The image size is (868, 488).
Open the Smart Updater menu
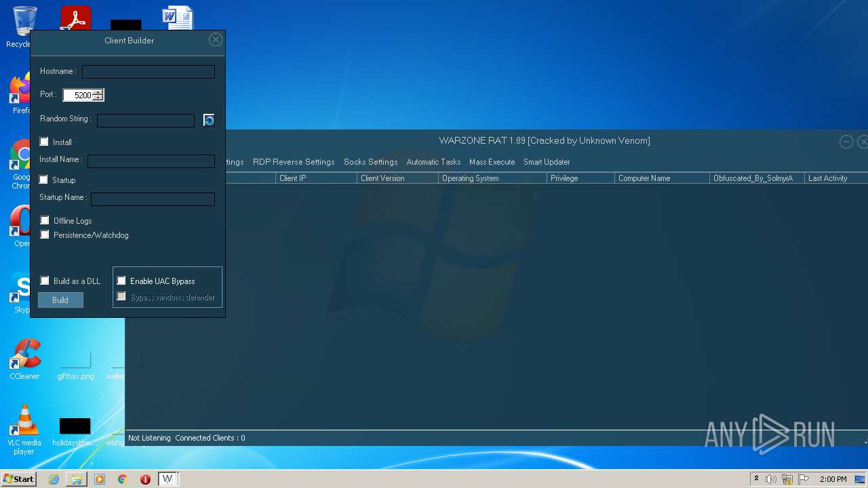(x=547, y=162)
